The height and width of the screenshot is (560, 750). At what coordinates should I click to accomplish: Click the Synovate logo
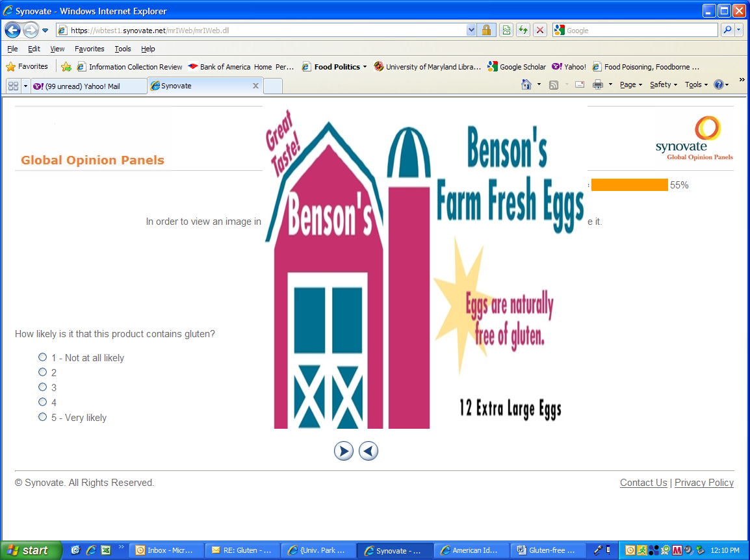coord(694,138)
